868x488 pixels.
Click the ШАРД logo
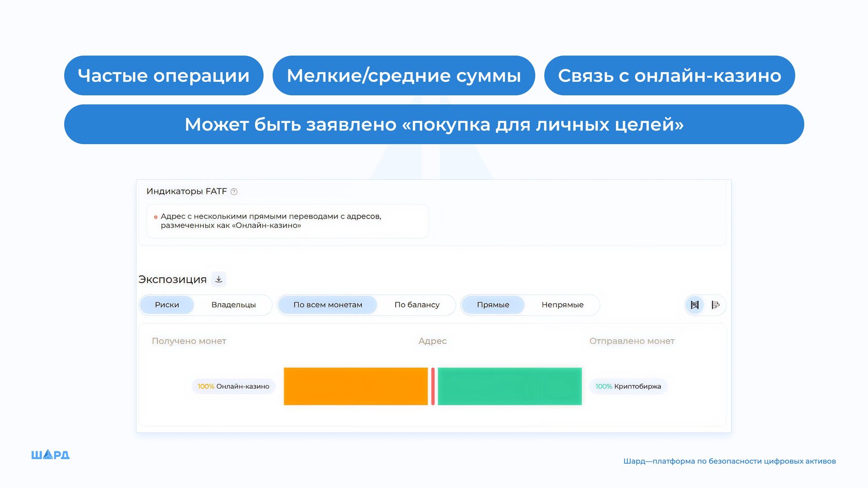tap(50, 455)
